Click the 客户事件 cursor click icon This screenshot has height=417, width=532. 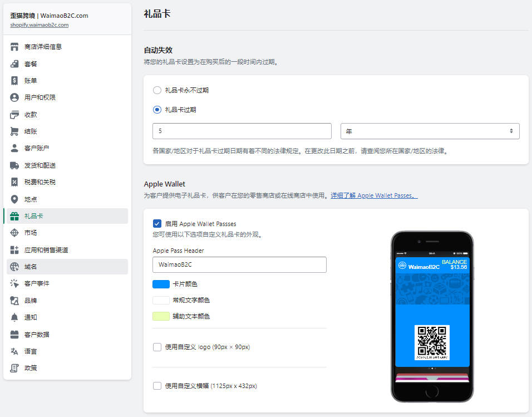coord(14,283)
